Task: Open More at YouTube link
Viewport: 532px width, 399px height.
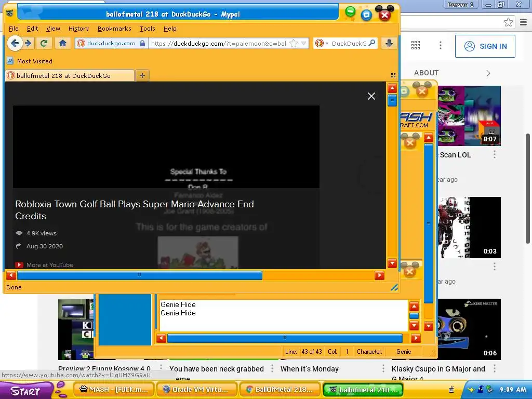Action: point(44,265)
